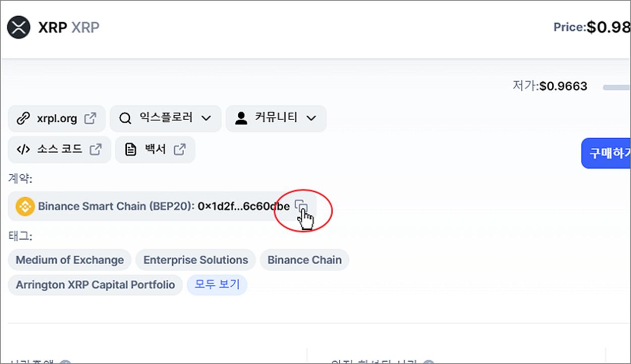Click the external link icon next to 소스 코드
631x364 pixels.
[x=95, y=150]
